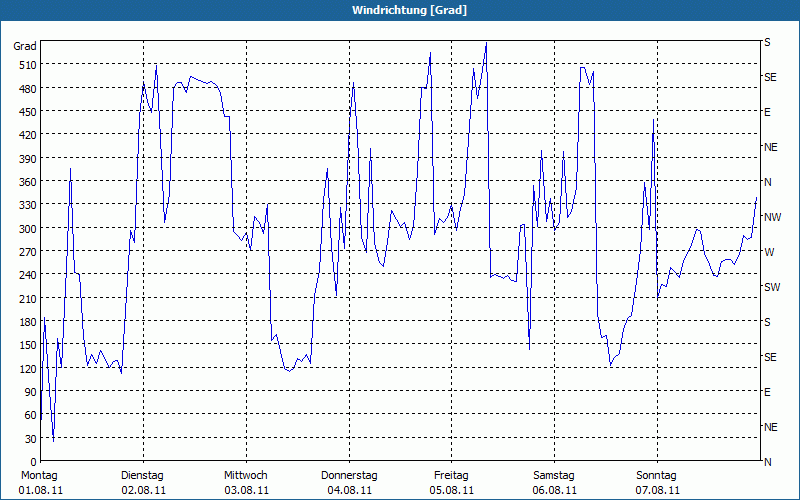Click the 270 tick label

click(28, 252)
